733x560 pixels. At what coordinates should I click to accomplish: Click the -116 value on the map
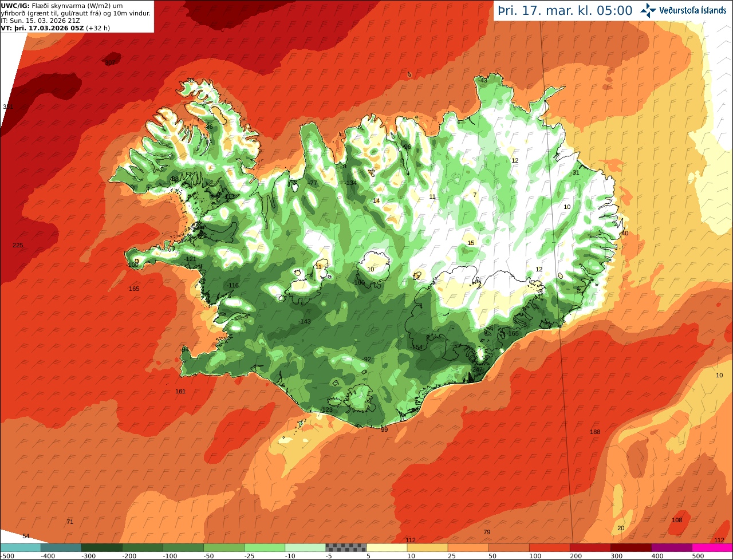point(232,285)
